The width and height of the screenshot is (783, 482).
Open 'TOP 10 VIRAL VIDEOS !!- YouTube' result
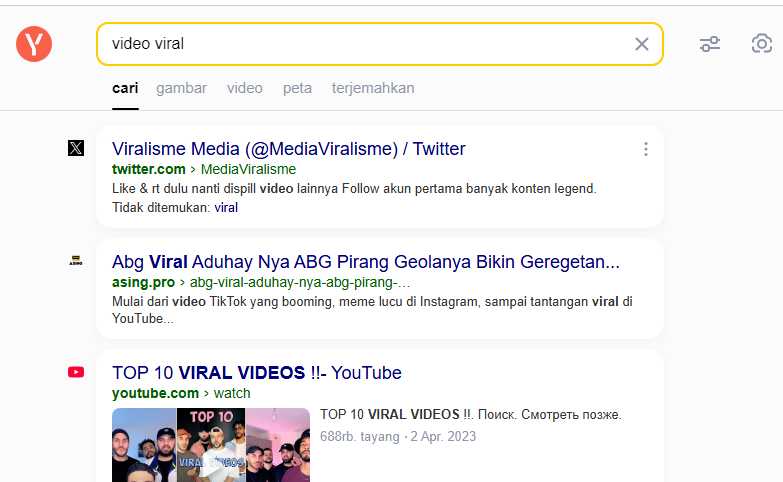click(x=257, y=373)
